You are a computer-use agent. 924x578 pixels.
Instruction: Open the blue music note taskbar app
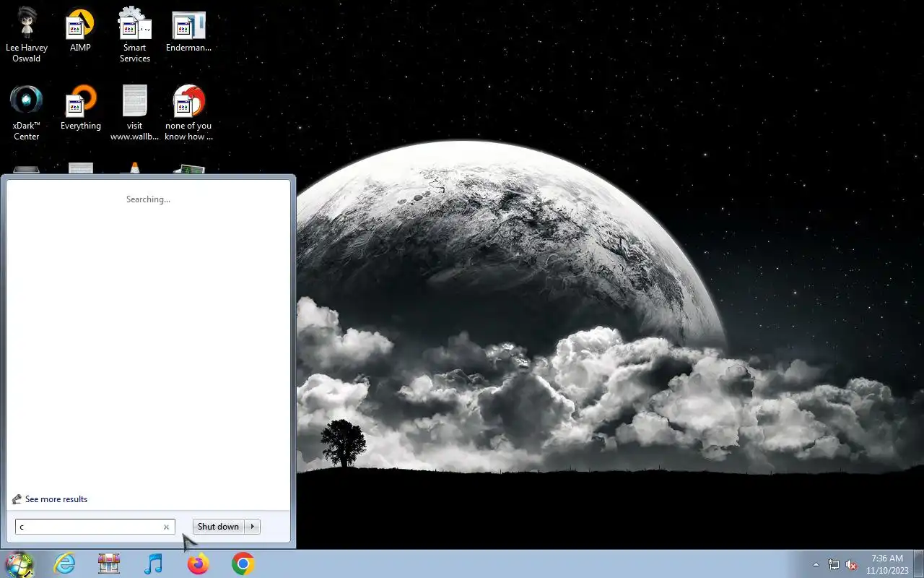point(153,564)
